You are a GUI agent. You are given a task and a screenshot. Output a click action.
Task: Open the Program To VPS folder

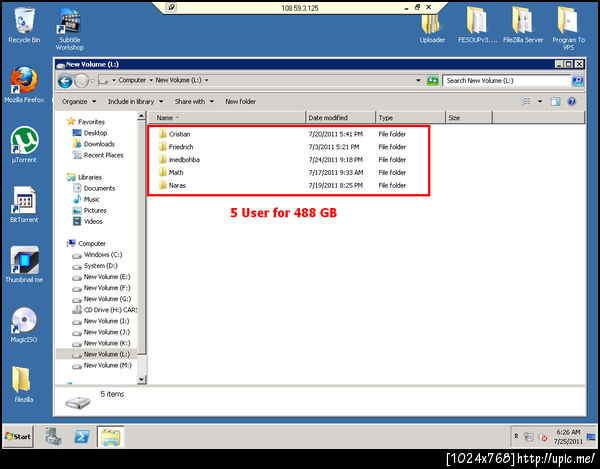569,29
